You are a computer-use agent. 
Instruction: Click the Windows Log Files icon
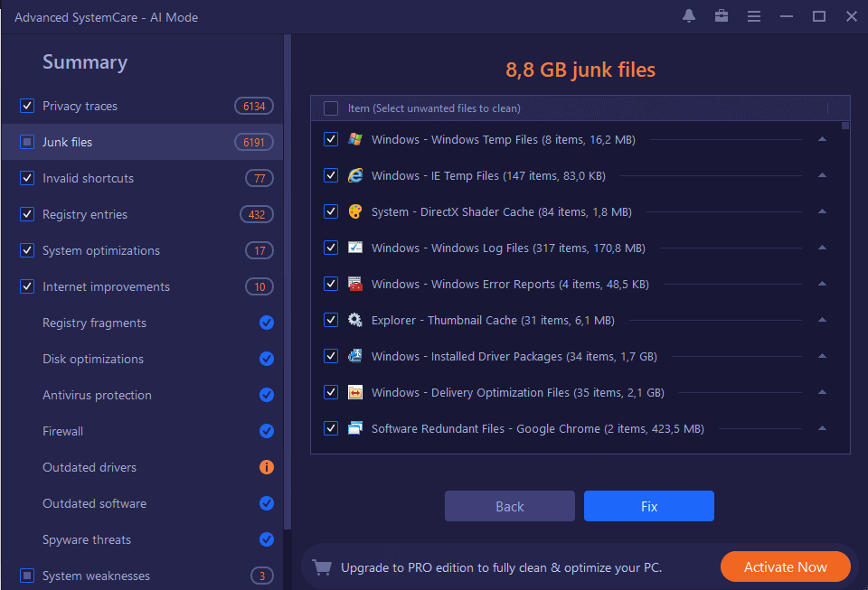[x=354, y=248]
